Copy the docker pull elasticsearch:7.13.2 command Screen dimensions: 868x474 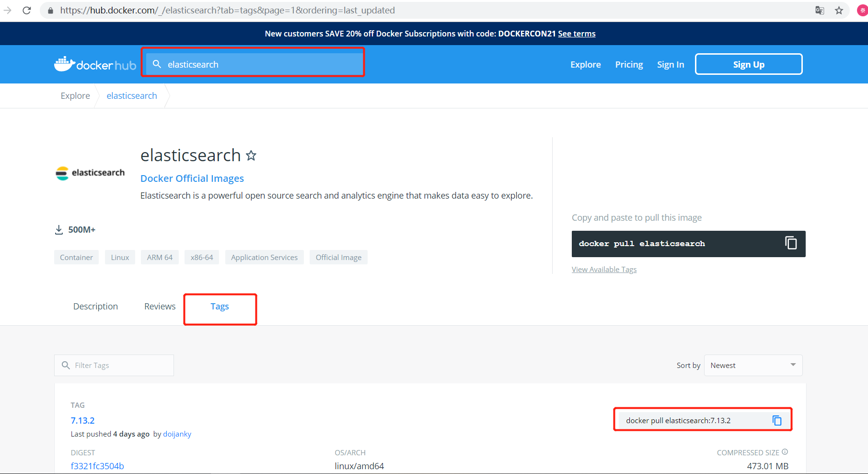(777, 421)
